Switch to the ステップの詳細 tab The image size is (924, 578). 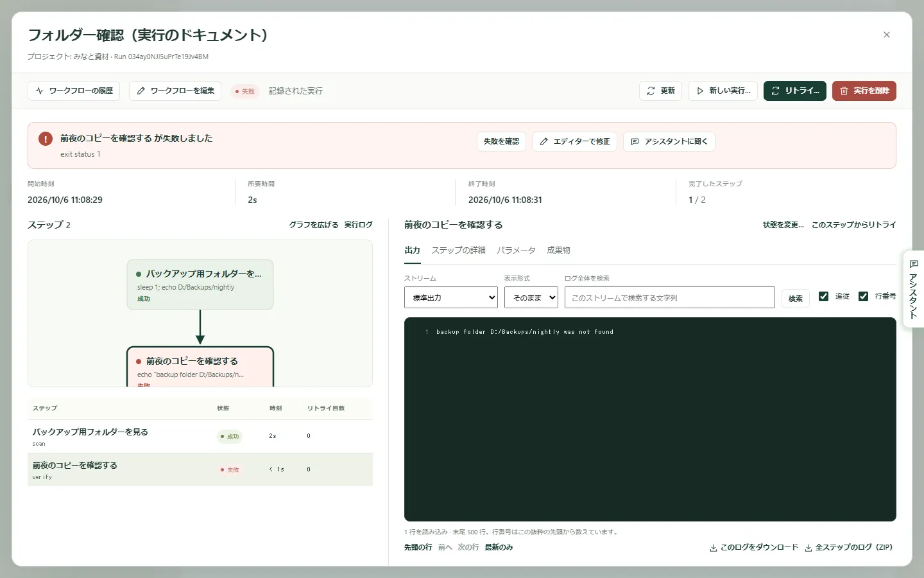pyautogui.click(x=458, y=250)
